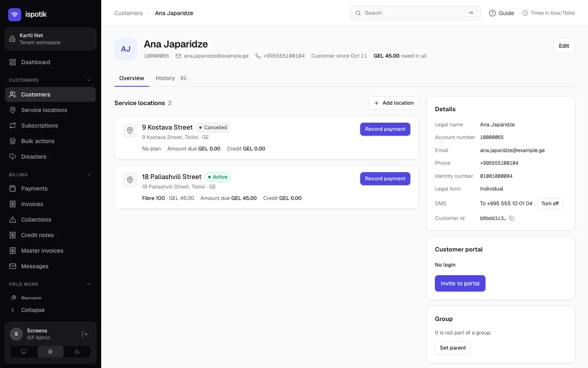
Task: Open Subscriptions via its arrows icon
Action: point(13,126)
